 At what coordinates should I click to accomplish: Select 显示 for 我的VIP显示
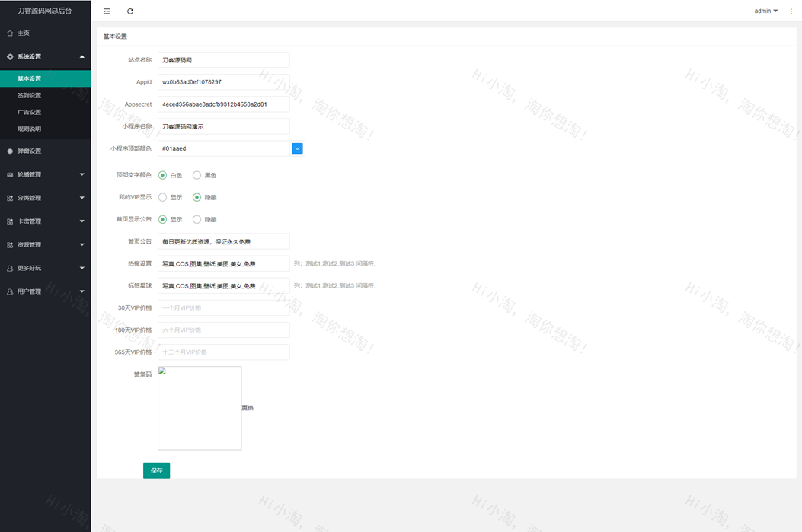pos(163,198)
